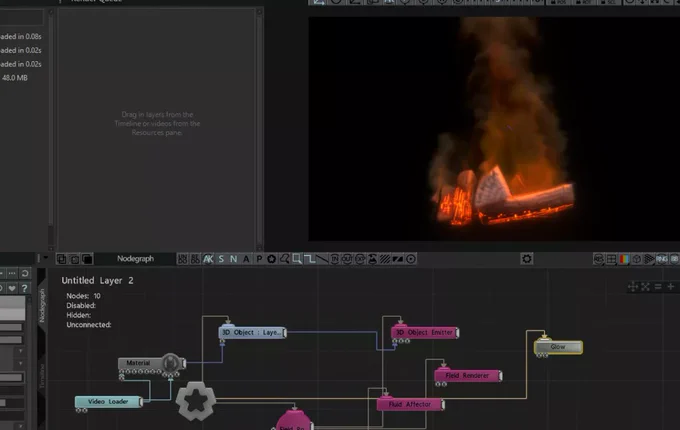
Task: Enable stepped connection lines icon
Action: (x=310, y=259)
